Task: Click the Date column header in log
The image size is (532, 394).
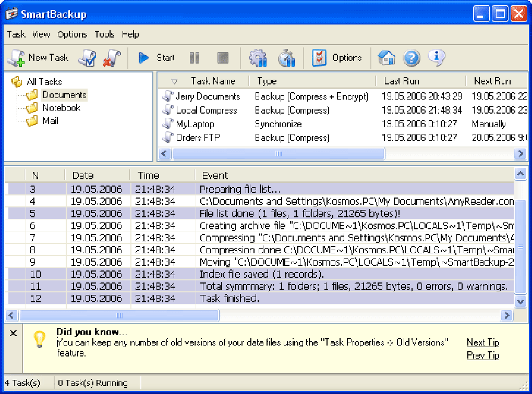Action: 97,175
